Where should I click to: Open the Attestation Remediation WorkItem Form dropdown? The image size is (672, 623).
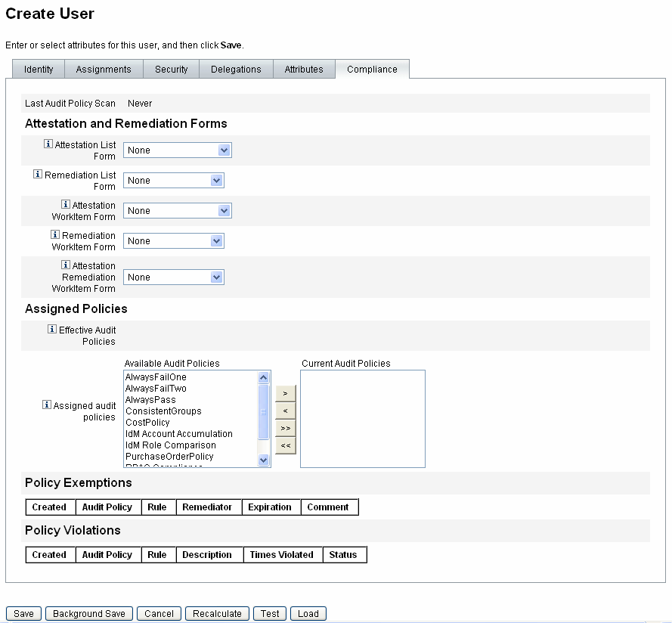click(174, 277)
